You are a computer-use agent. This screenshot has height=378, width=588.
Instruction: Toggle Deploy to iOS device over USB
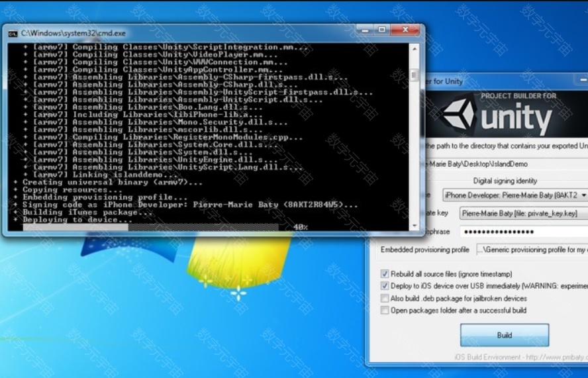click(384, 286)
